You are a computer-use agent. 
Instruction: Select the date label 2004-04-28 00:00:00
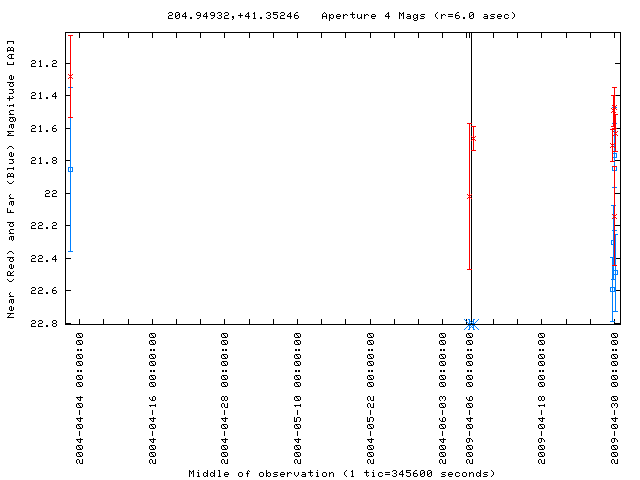(224, 398)
